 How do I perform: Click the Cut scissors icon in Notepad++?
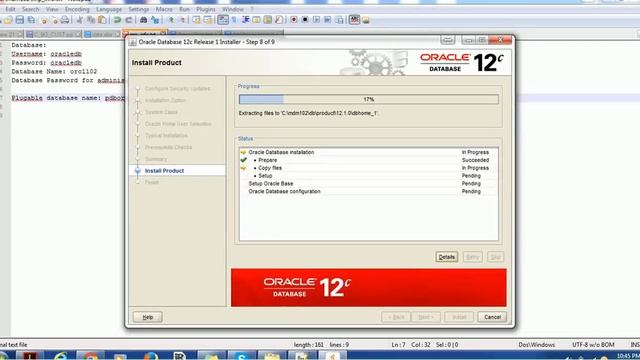click(x=80, y=20)
